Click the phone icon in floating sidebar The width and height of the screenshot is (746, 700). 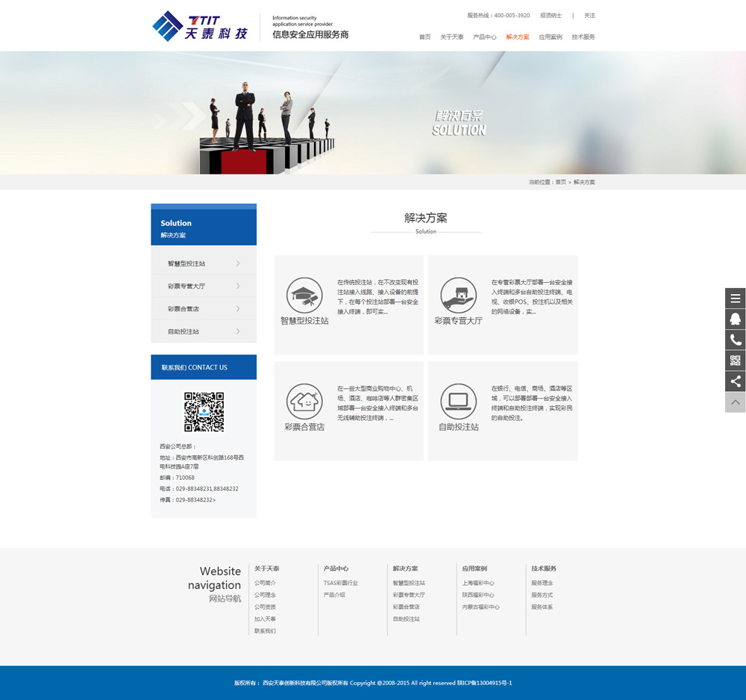[x=736, y=340]
